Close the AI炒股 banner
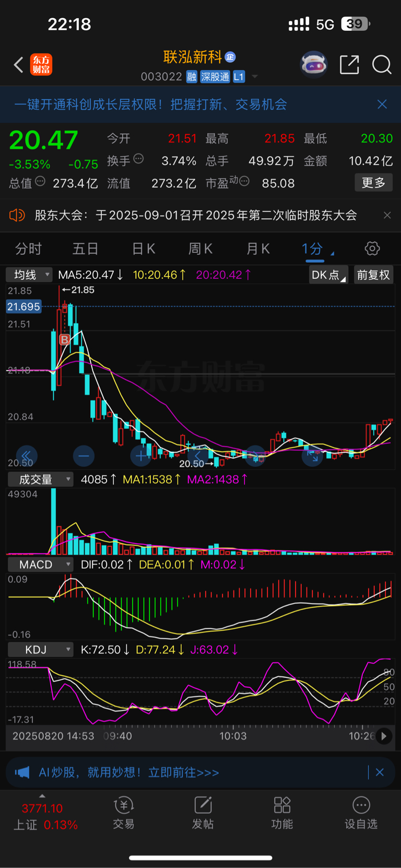 pyautogui.click(x=380, y=772)
